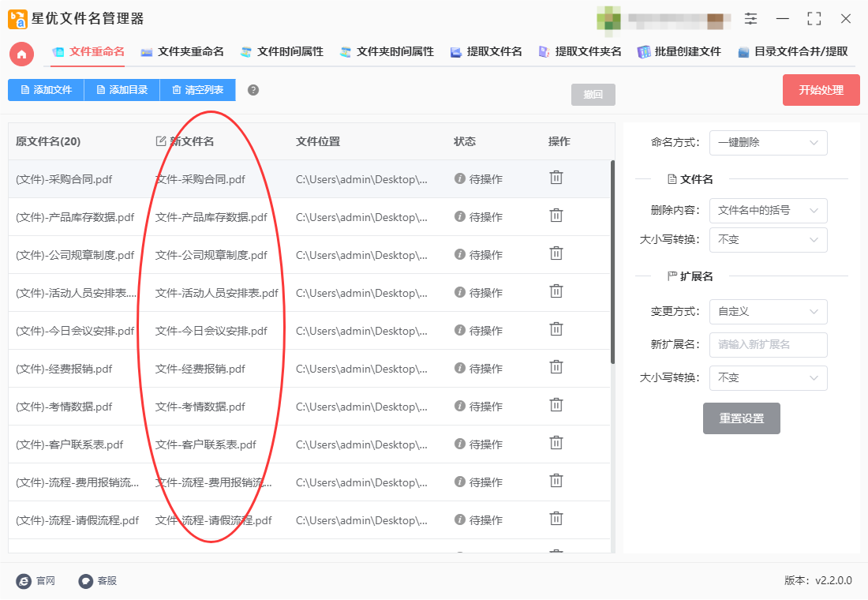Click the 原文件名(20) column header

(48, 141)
